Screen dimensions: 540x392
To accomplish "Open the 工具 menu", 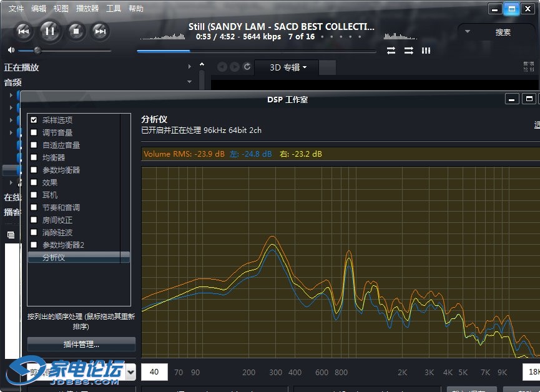I will click(114, 9).
